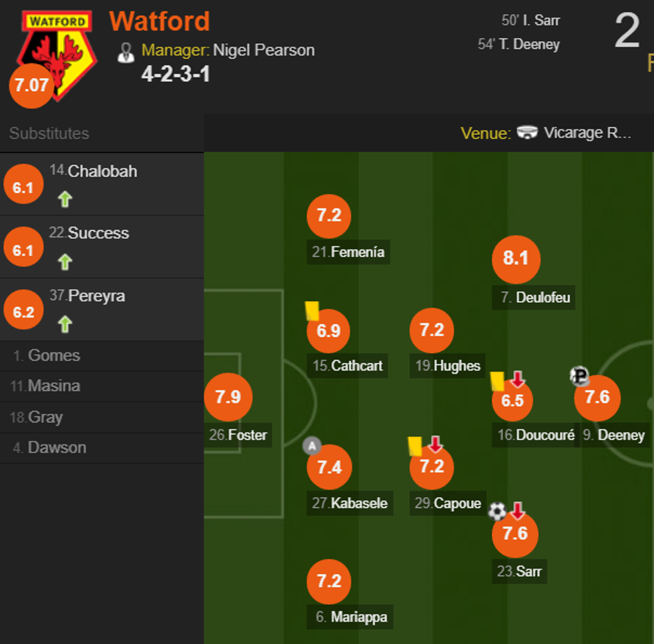
Task: Click the penalty ball icon on Deeney
Action: tap(579, 376)
